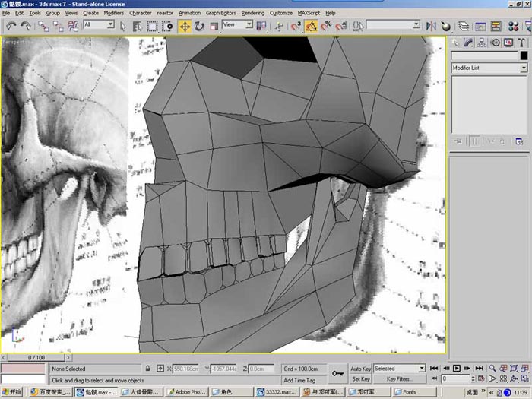This screenshot has width=532, height=399.
Task: Open Schematic View toolbar icon
Action: point(496,26)
